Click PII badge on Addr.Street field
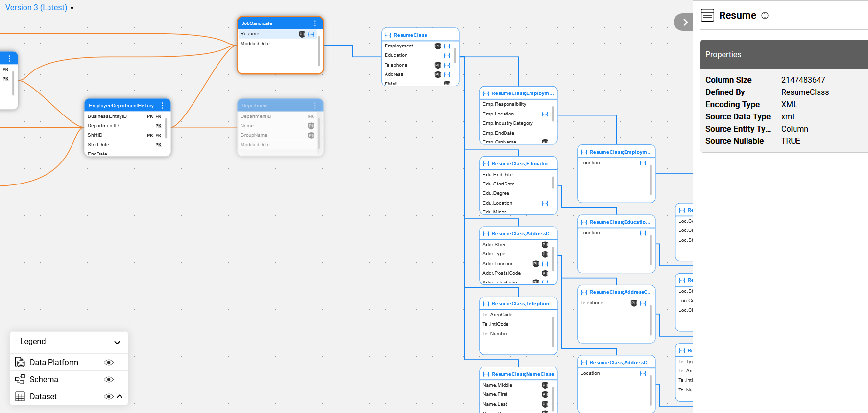Image resolution: width=868 pixels, height=413 pixels. pyautogui.click(x=545, y=245)
